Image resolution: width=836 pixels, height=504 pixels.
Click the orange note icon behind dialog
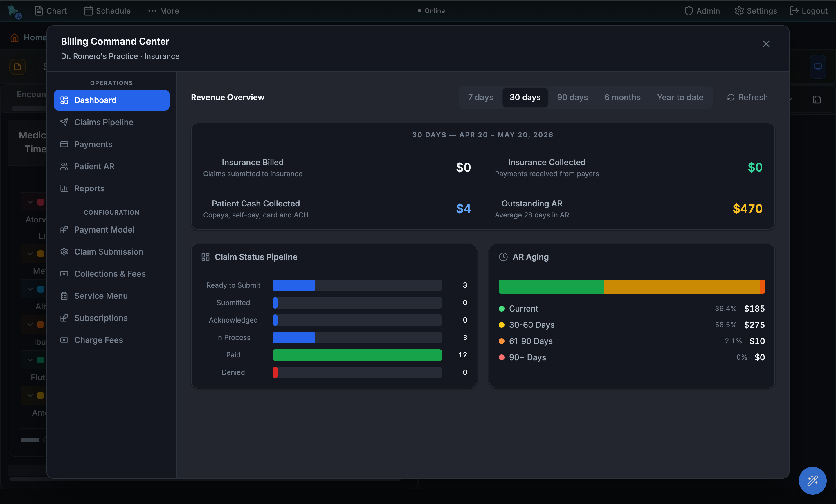click(17, 66)
